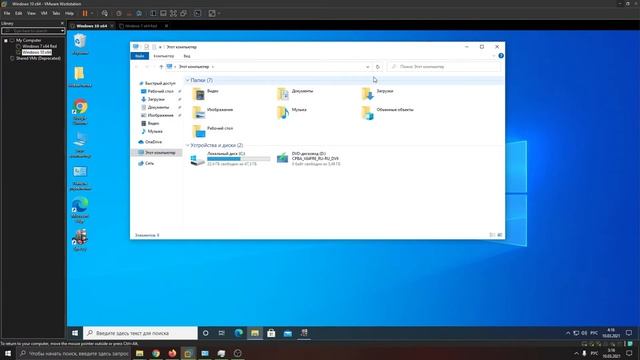Open the VMware File menu
The height and width of the screenshot is (360, 640).
point(7,13)
